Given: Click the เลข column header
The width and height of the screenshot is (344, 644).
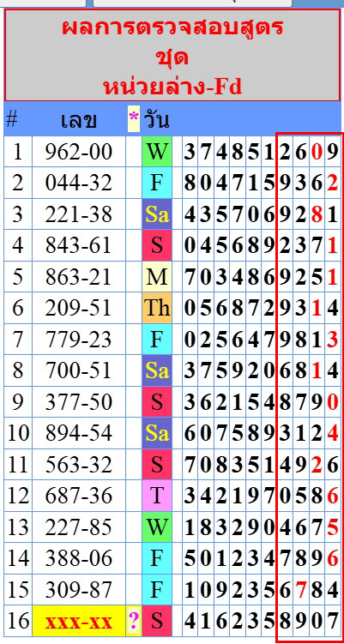Looking at the screenshot, I should 79,120.
